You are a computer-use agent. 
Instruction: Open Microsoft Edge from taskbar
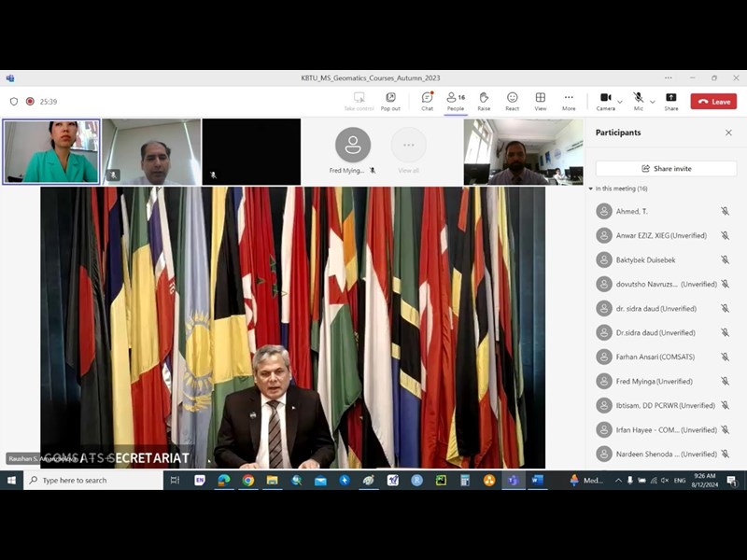coord(223,480)
